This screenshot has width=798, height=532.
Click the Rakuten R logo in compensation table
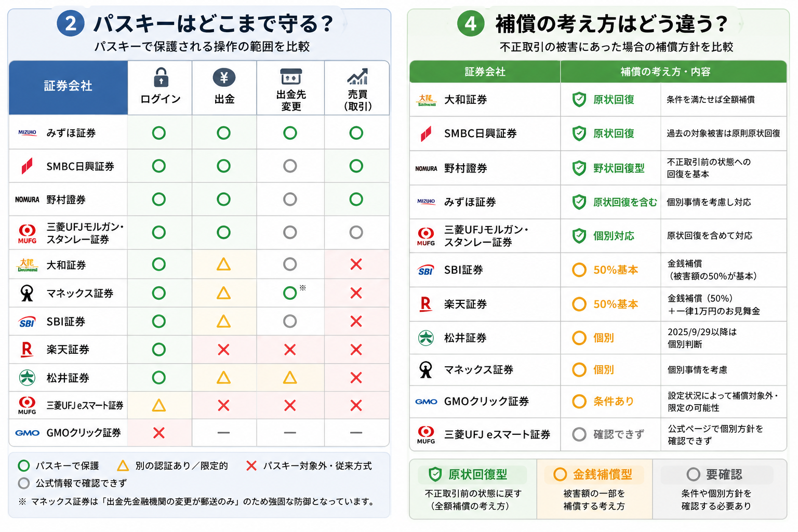pos(425,304)
